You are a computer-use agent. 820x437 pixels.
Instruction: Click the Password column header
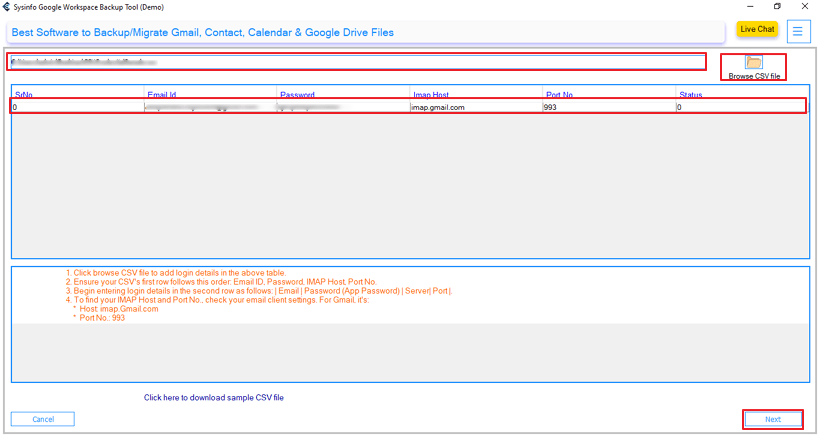coord(297,95)
